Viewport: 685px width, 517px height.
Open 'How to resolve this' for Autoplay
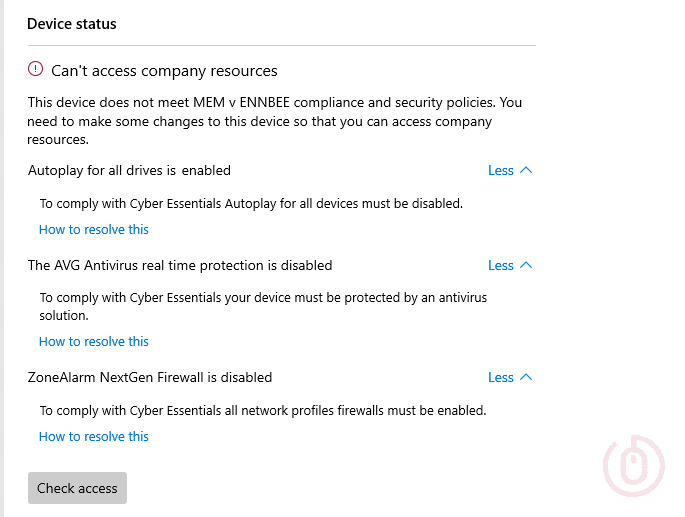pos(93,229)
